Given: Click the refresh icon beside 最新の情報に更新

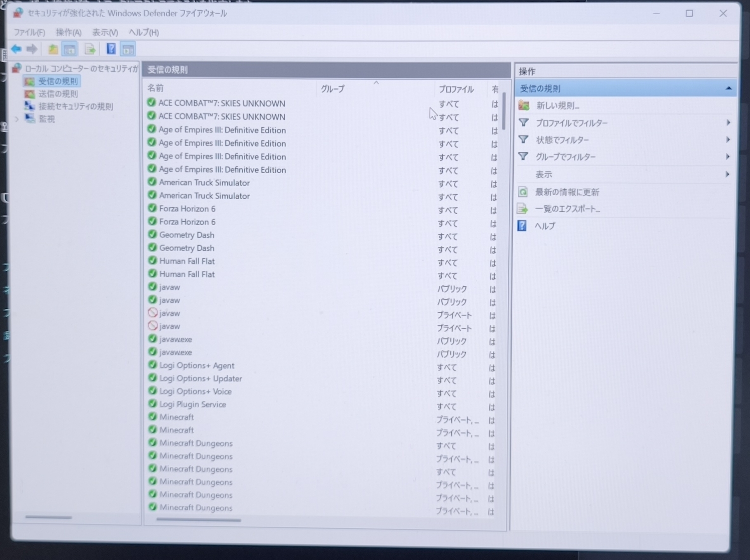Looking at the screenshot, I should 523,192.
